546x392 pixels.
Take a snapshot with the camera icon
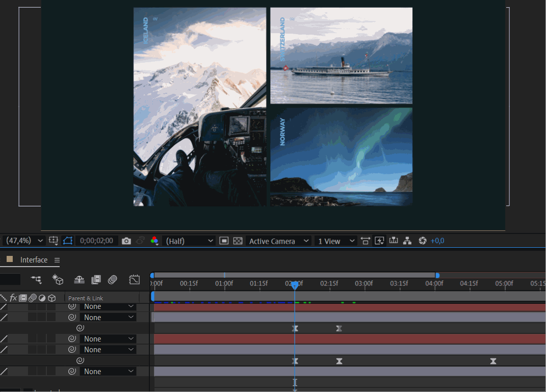click(126, 241)
